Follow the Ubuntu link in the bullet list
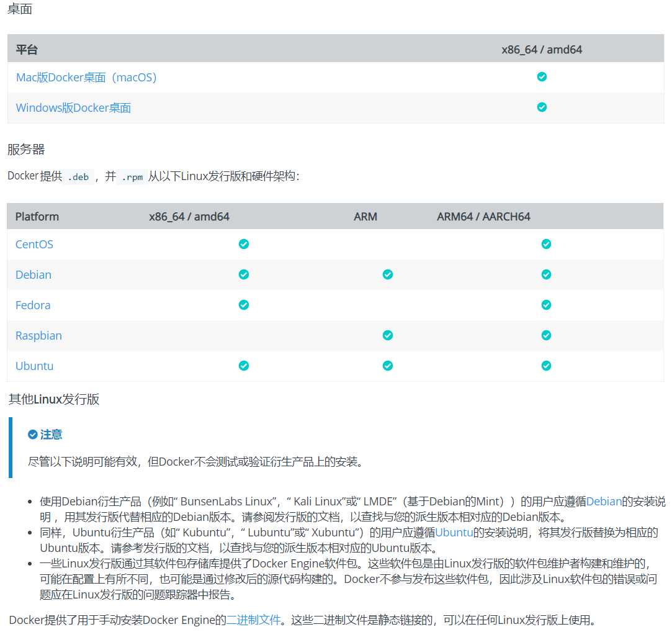672x632 pixels. [x=454, y=533]
